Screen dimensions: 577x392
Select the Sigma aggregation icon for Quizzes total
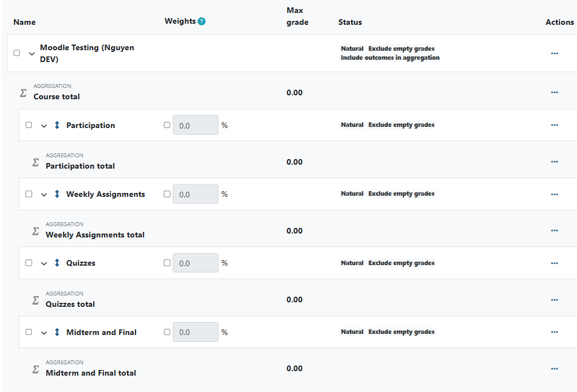(x=35, y=298)
